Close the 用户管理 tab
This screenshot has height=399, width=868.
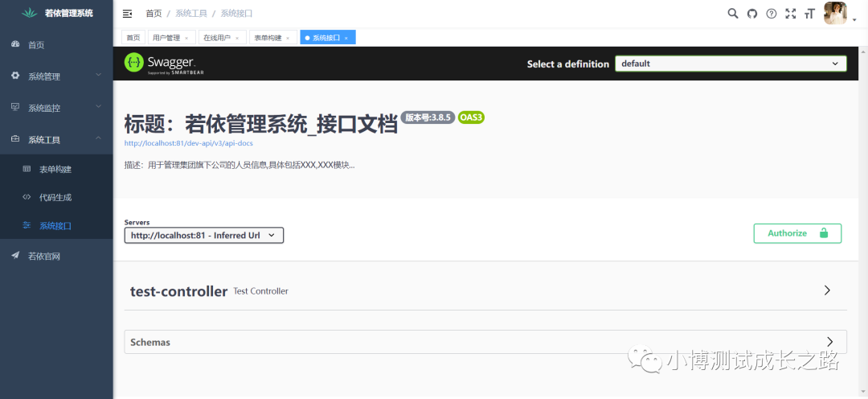[186, 39]
